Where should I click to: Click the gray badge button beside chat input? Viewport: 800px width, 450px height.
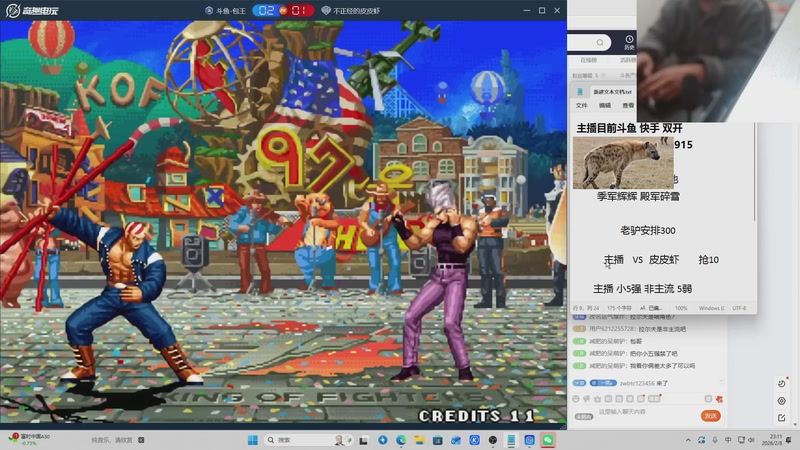584,417
